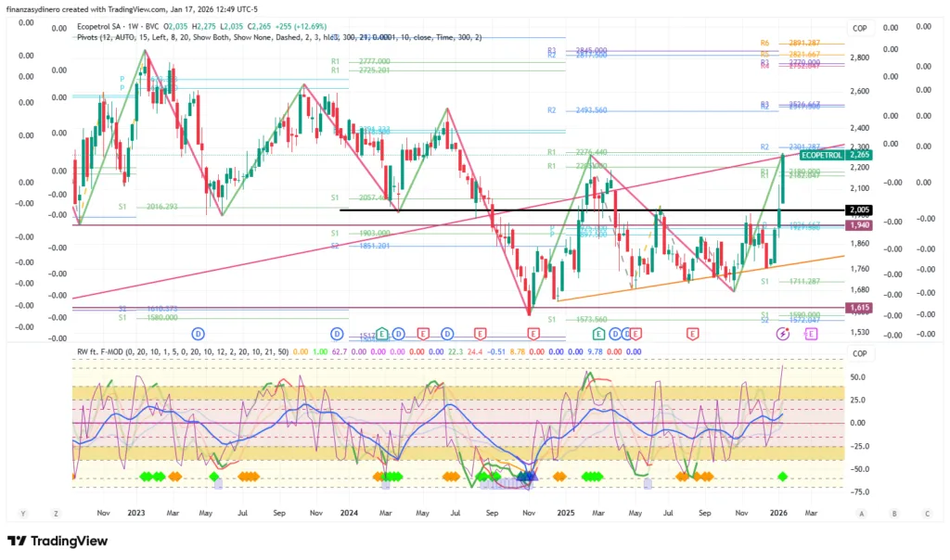The height and width of the screenshot is (560, 950).
Task: Click the A scale label at bottom right
Action: (x=862, y=513)
